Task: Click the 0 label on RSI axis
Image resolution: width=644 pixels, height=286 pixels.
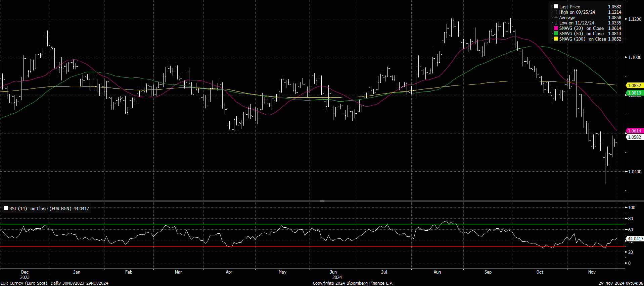Action: coord(629,263)
